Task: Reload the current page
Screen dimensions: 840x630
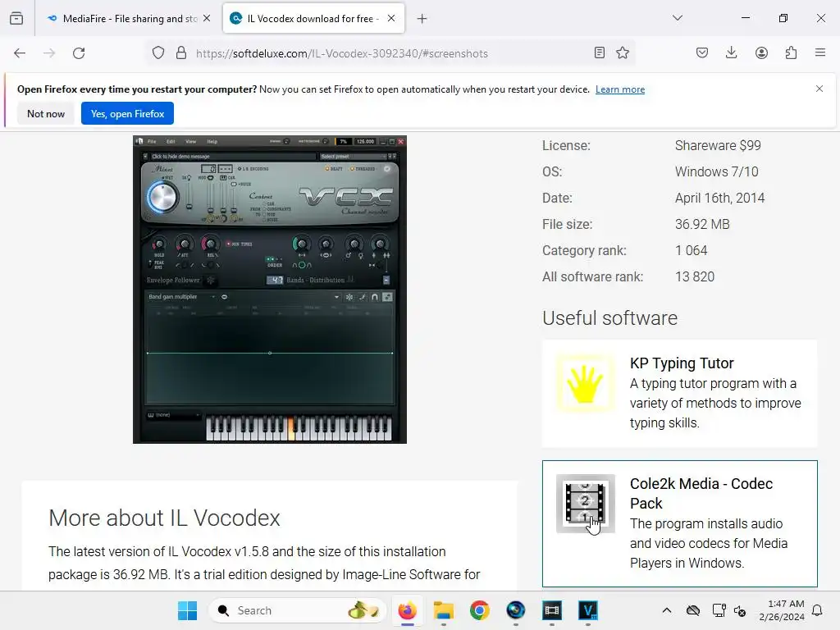Action: [x=79, y=53]
